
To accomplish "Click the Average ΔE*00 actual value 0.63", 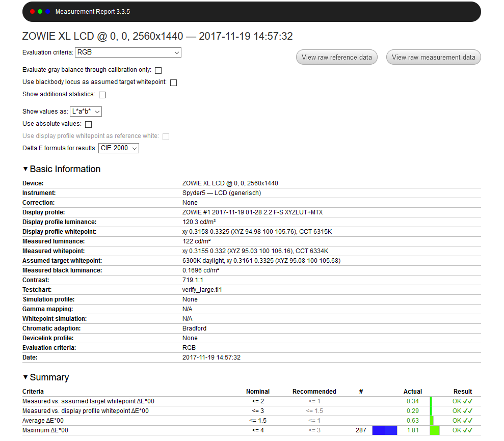I will click(x=412, y=420).
